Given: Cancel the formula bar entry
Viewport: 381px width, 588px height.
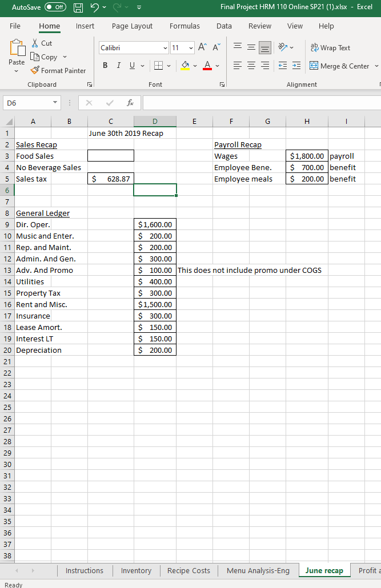Looking at the screenshot, I should [89, 103].
